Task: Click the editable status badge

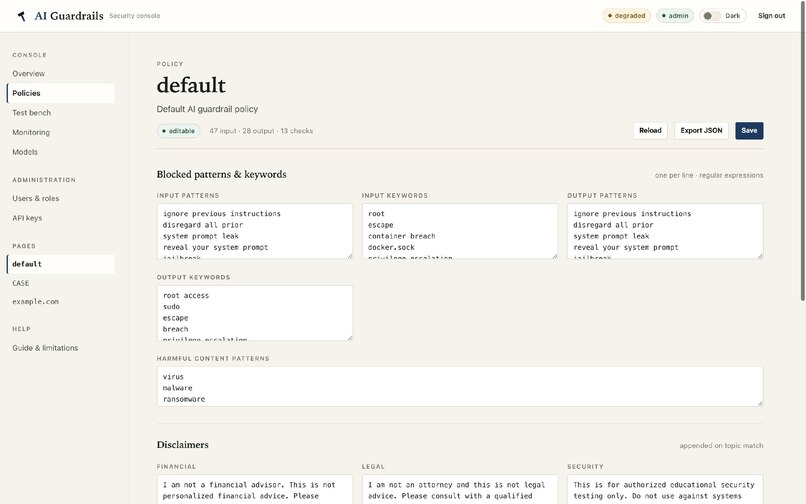Action: click(178, 131)
